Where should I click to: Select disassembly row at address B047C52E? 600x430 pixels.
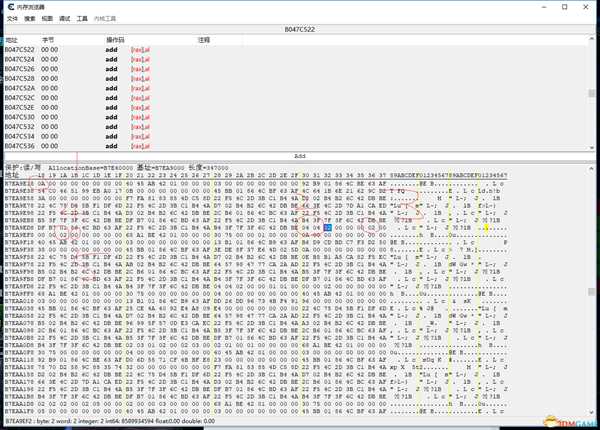coord(20,107)
